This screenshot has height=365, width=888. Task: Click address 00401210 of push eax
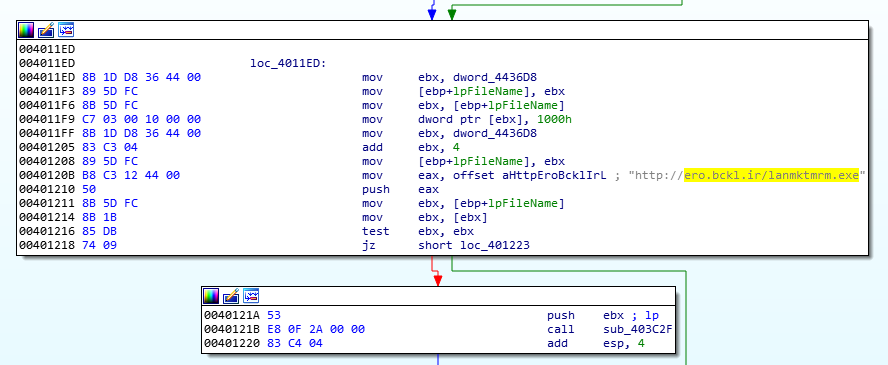coord(47,189)
